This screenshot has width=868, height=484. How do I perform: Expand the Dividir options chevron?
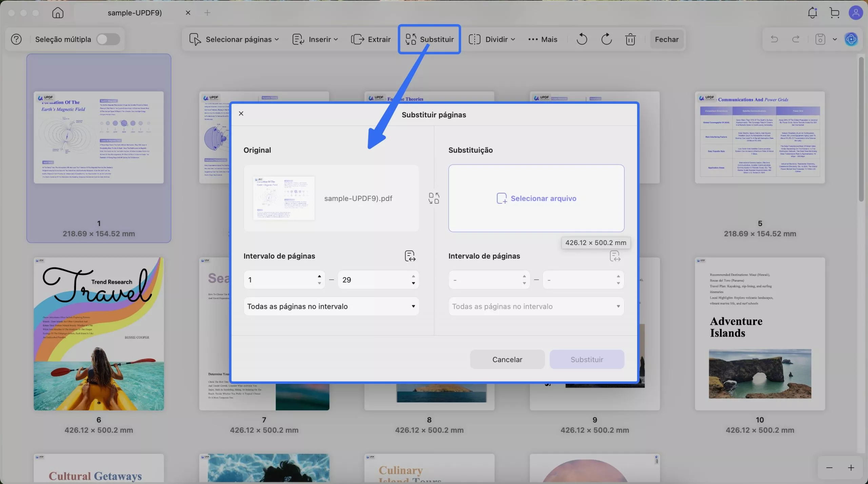coord(513,39)
